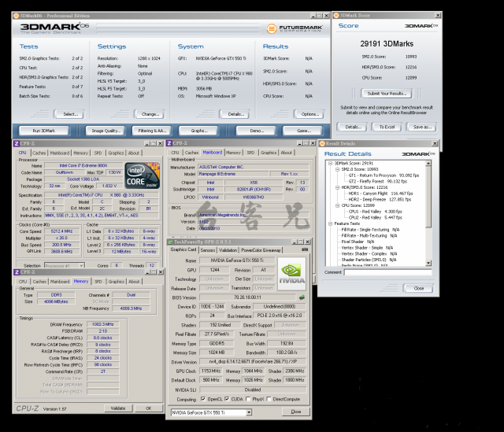504x432 pixels.
Task: Select the GT1 - Return To Proxycon row
Action: [x=384, y=175]
